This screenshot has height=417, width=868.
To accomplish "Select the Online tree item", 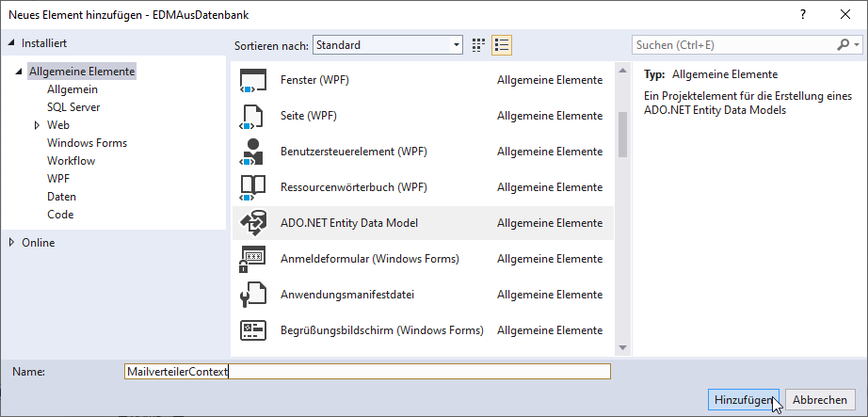I will pyautogui.click(x=39, y=243).
